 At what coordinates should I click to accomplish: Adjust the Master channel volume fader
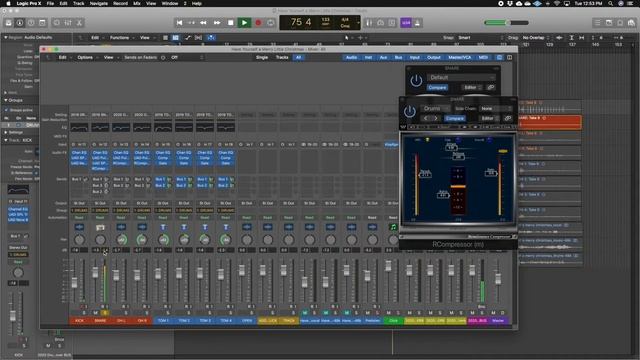coord(498,279)
